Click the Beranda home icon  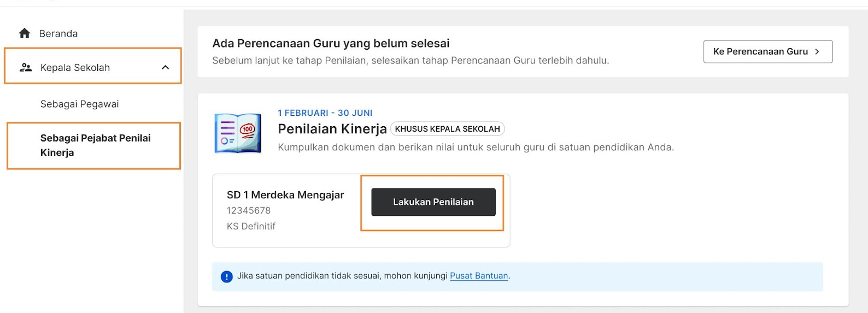point(25,33)
